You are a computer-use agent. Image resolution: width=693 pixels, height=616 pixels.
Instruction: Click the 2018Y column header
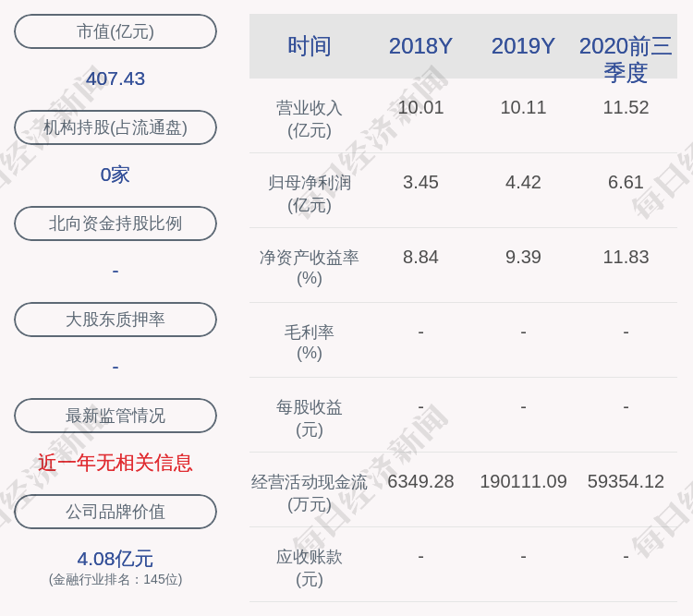click(x=420, y=46)
